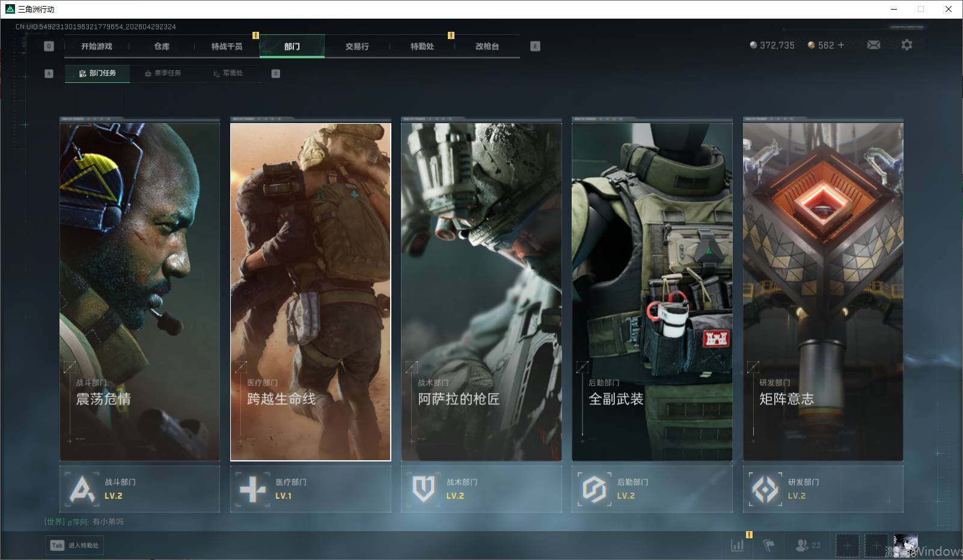Screen dimensions: 963x560
Task: Open the 赛季任务 sub-tab
Action: click(x=163, y=73)
